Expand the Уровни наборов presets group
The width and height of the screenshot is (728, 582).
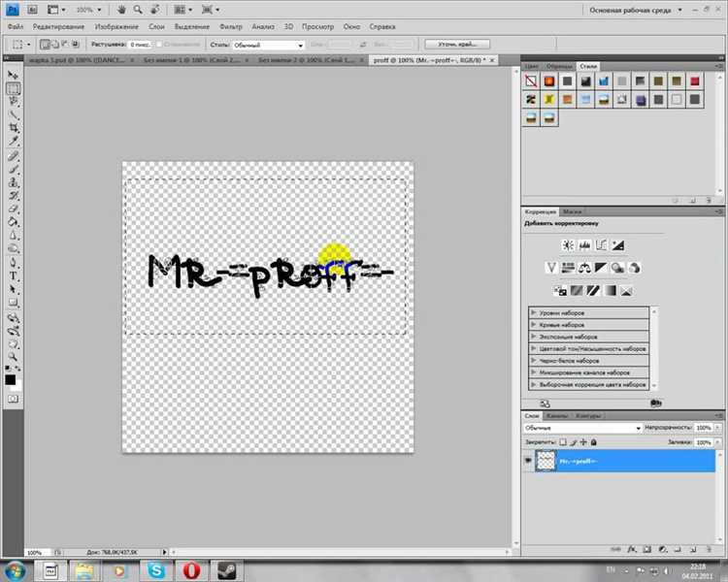[x=534, y=312]
